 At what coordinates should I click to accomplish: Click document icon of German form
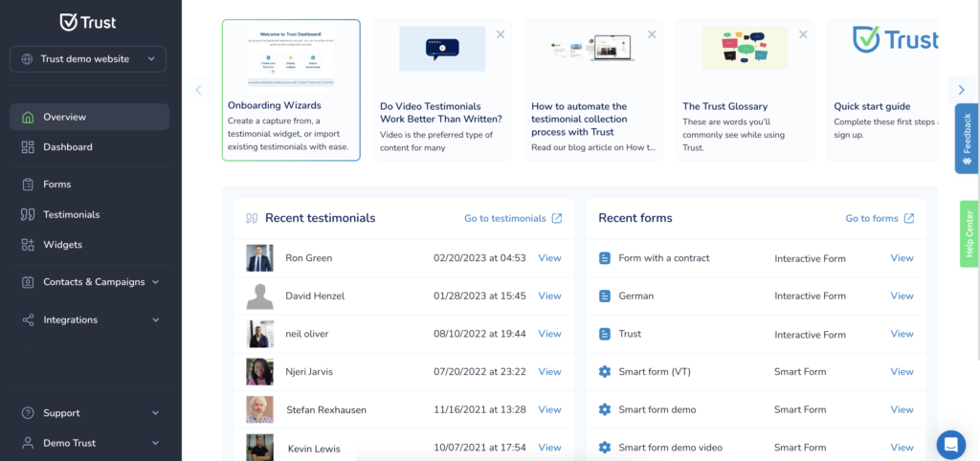[605, 296]
